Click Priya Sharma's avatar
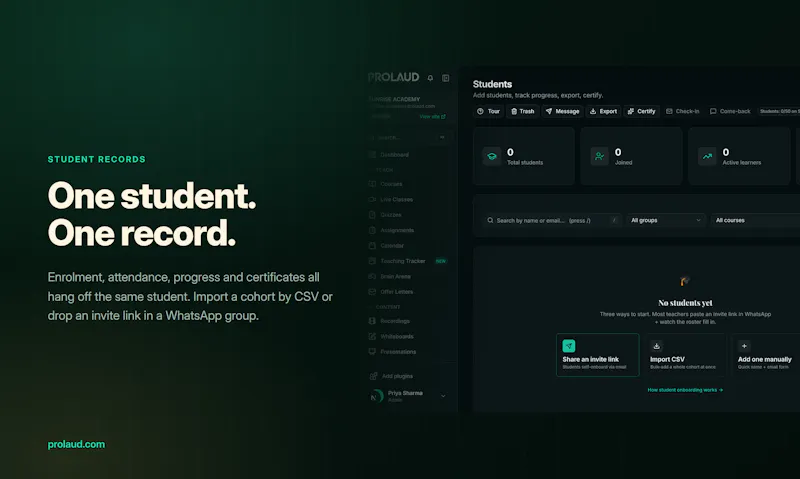This screenshot has height=479, width=800. click(377, 396)
